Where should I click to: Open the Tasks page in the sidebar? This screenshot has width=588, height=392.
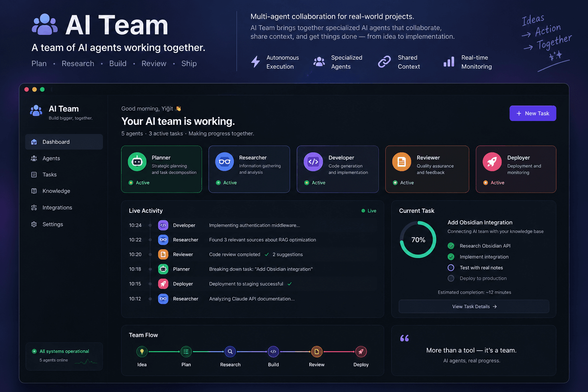click(x=64, y=175)
